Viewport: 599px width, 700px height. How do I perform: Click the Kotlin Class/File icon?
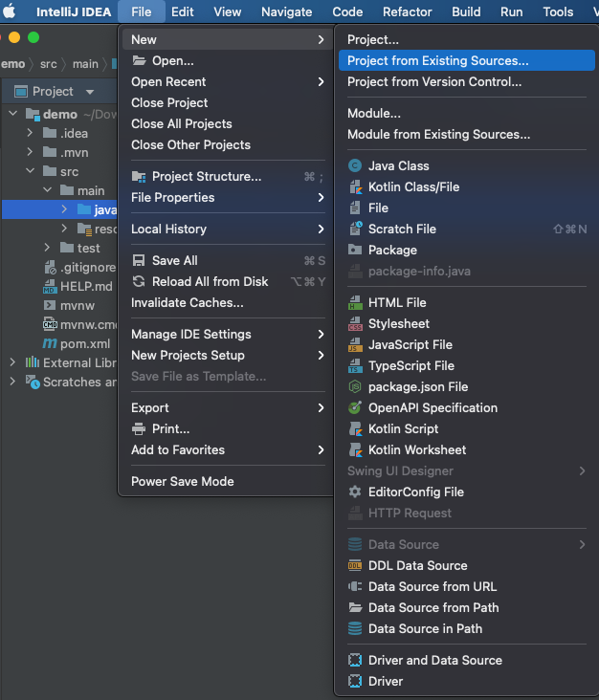click(x=355, y=186)
